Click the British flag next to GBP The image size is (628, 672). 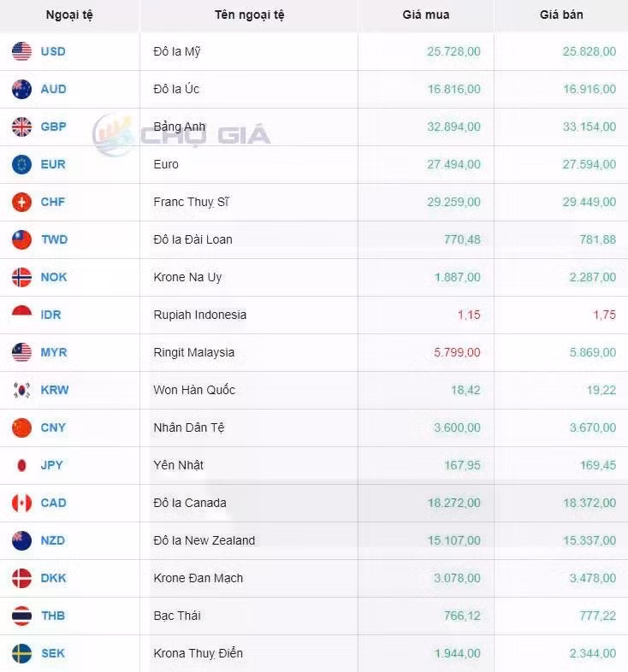[x=22, y=127]
